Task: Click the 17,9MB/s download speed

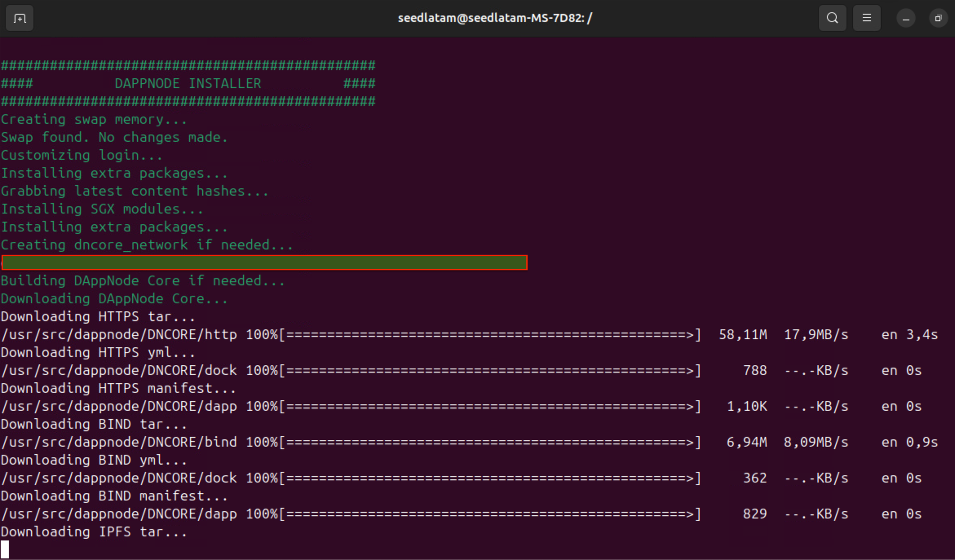Action: pyautogui.click(x=816, y=335)
